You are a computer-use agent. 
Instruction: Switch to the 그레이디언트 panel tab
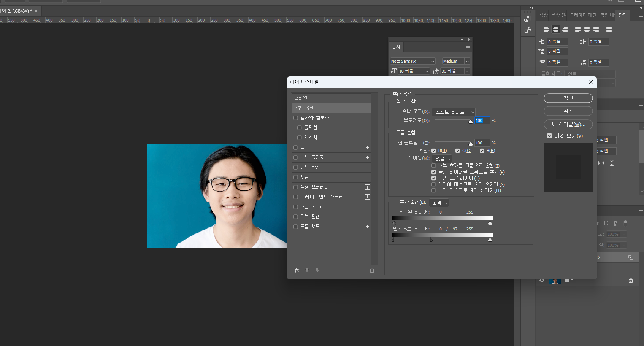[x=577, y=15]
